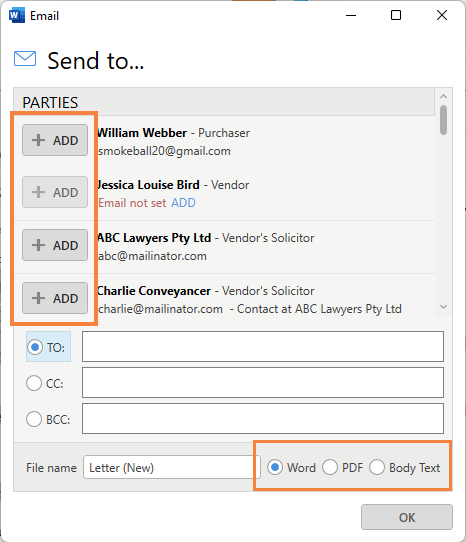Select the CC radio button
This screenshot has width=466, height=542.
tap(34, 383)
